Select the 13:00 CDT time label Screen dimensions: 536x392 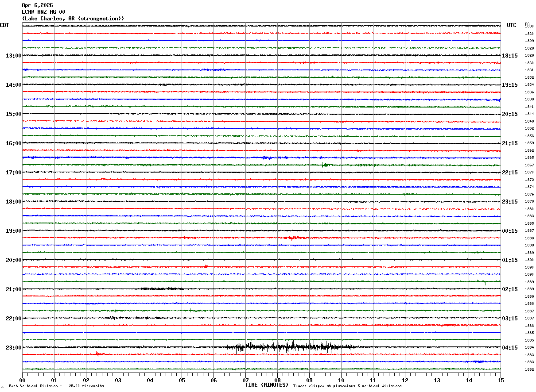(x=14, y=56)
